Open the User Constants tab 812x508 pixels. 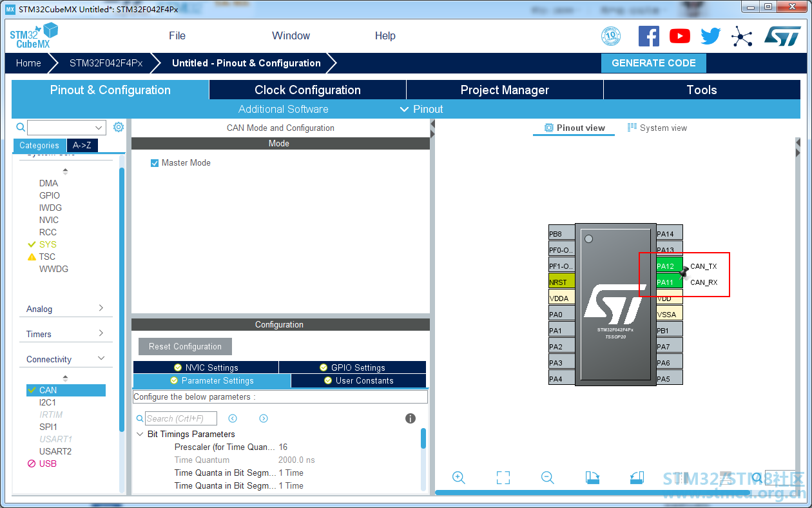coord(359,381)
